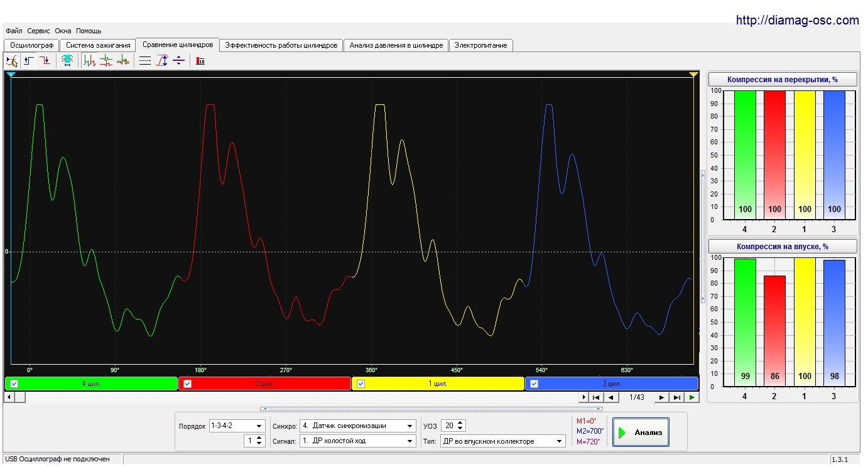The height and width of the screenshot is (467, 868).
Task: Click the red bar chart icon
Action: (200, 61)
